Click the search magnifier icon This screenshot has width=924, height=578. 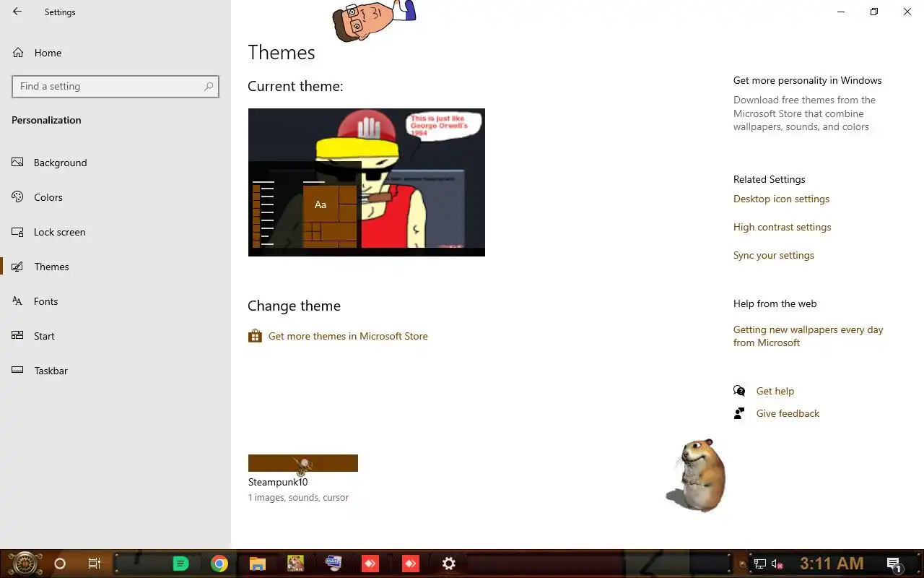pyautogui.click(x=209, y=86)
